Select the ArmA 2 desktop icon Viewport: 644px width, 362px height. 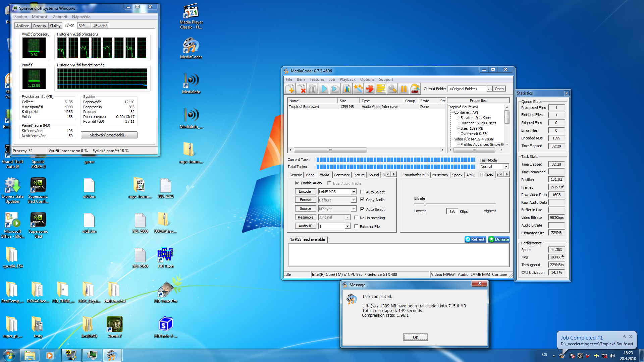[x=115, y=327]
